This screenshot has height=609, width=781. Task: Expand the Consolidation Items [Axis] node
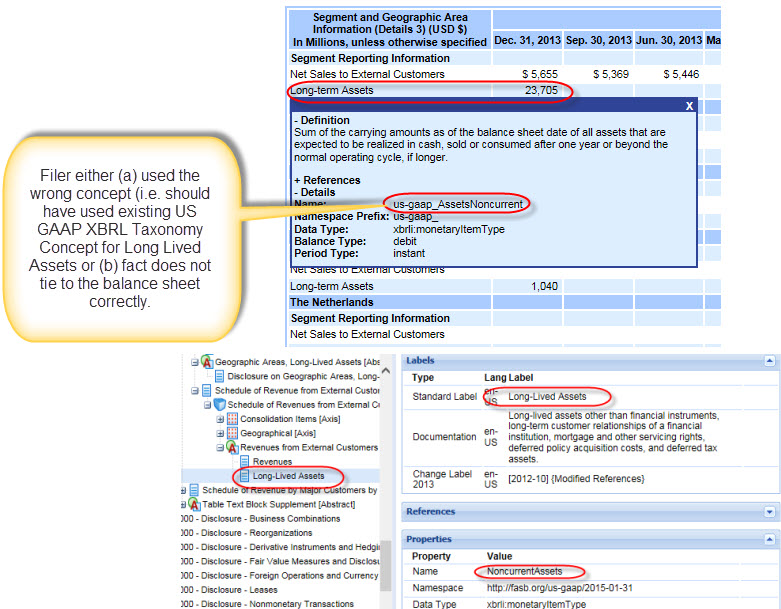click(220, 419)
